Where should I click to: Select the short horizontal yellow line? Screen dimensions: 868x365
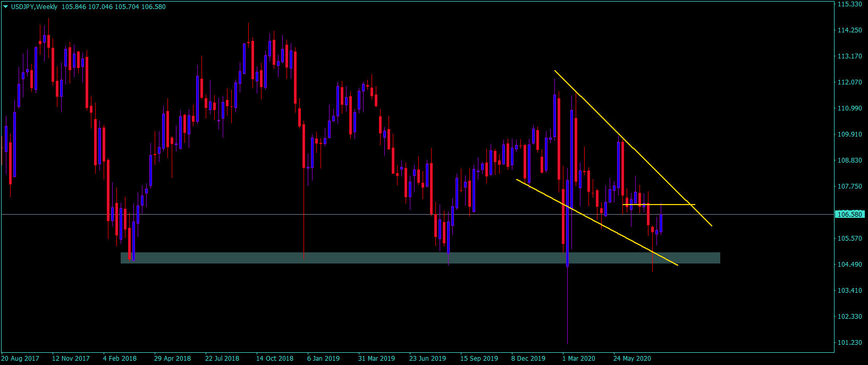point(659,205)
